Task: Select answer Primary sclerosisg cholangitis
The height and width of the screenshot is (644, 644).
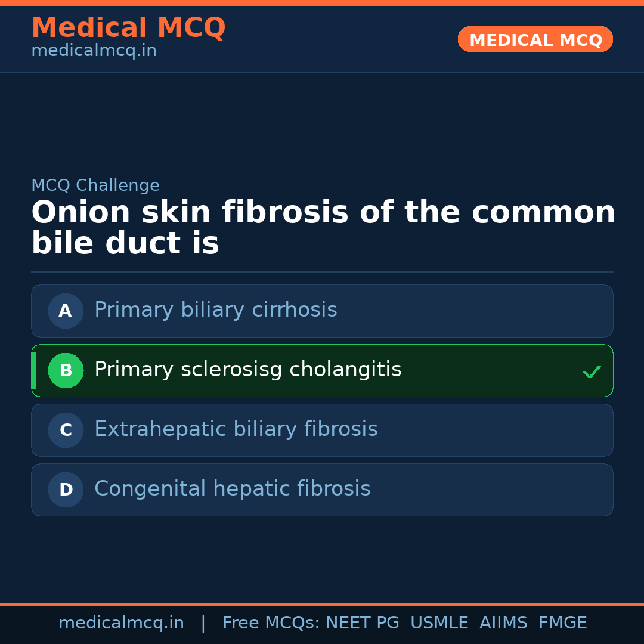Action: click(247, 370)
